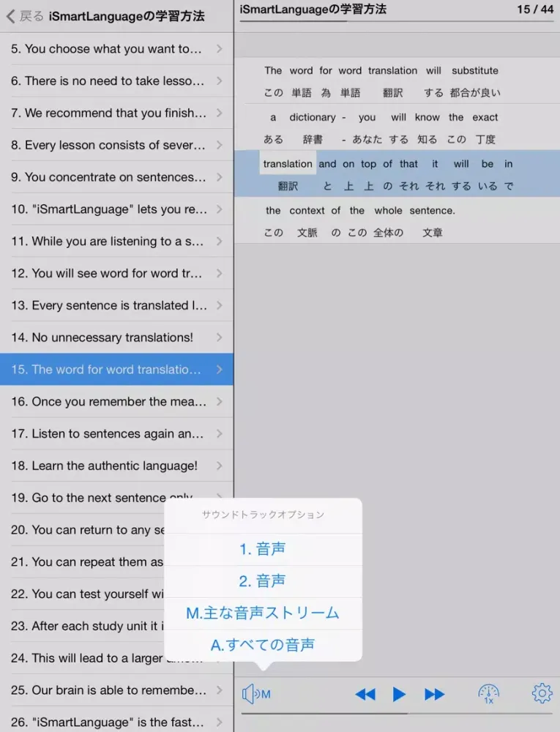560x732 pixels.
Task: Open lesson 11 'While you are listening to a s'
Action: [x=116, y=242]
